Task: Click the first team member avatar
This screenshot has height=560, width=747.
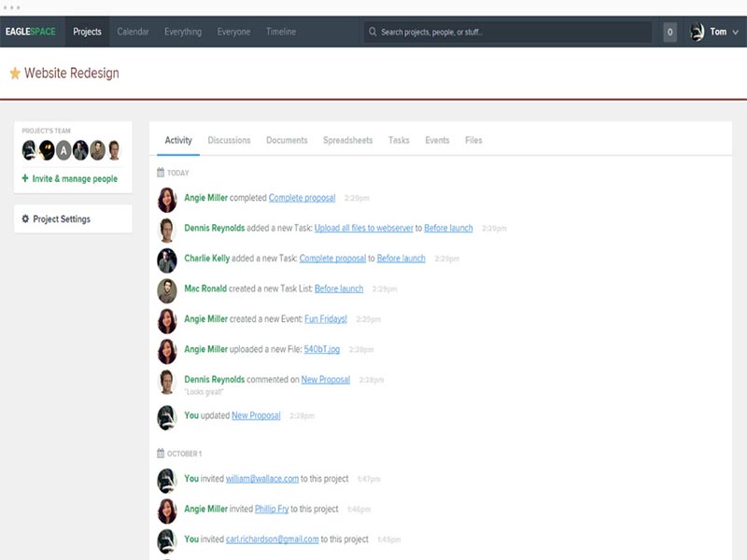Action: 29,150
